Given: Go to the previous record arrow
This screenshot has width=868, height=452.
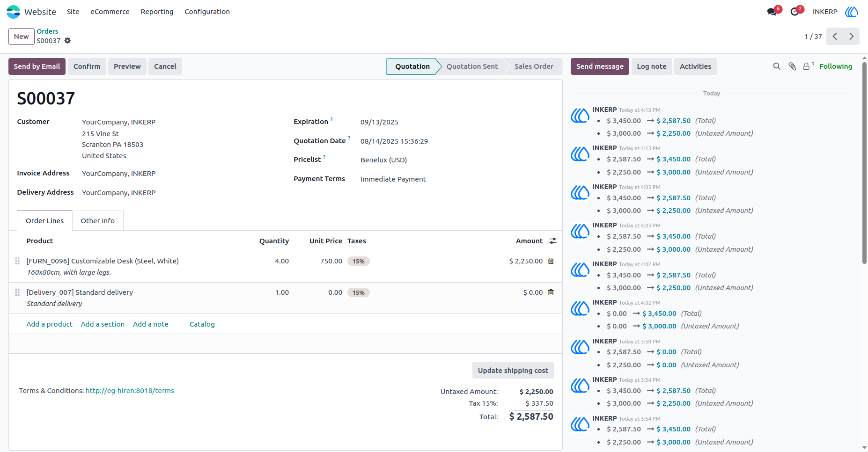Looking at the screenshot, I should (835, 36).
